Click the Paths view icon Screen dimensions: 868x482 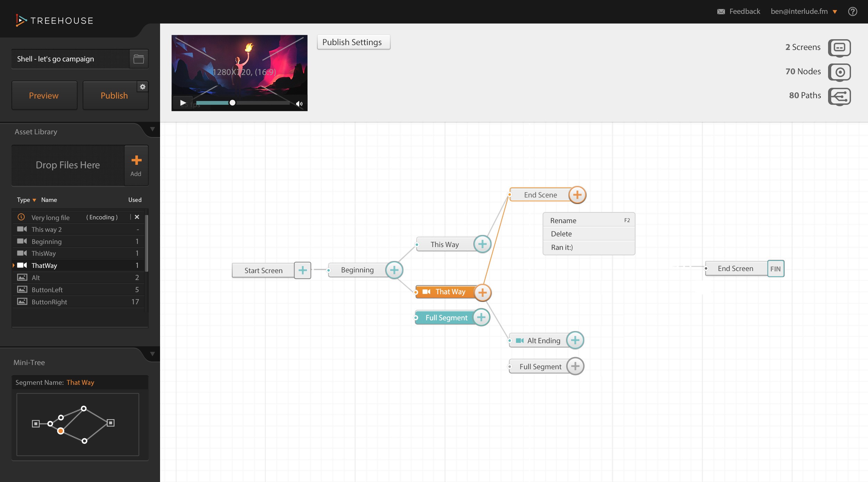[x=839, y=96]
